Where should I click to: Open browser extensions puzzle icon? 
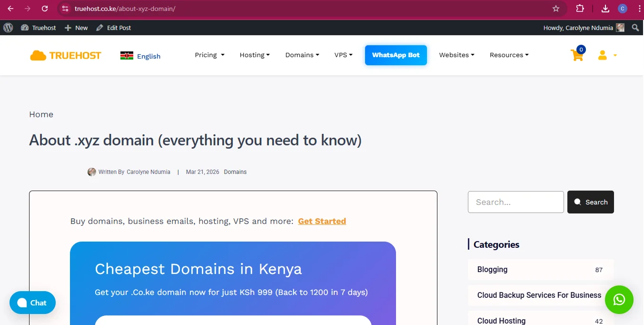pyautogui.click(x=580, y=9)
